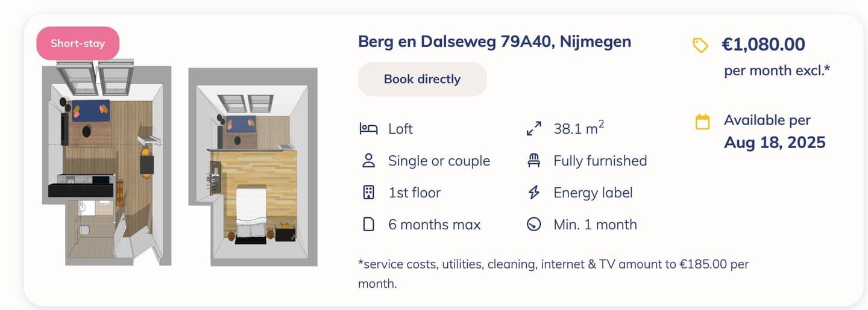Open the Berg en Dalseweg 79A40 listing title
868x310 pixels.
tap(494, 42)
